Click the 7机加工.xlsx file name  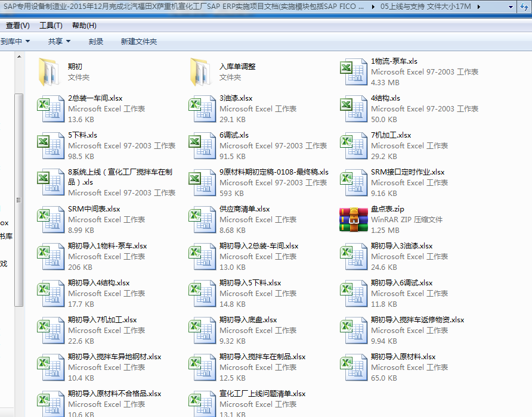pos(391,135)
